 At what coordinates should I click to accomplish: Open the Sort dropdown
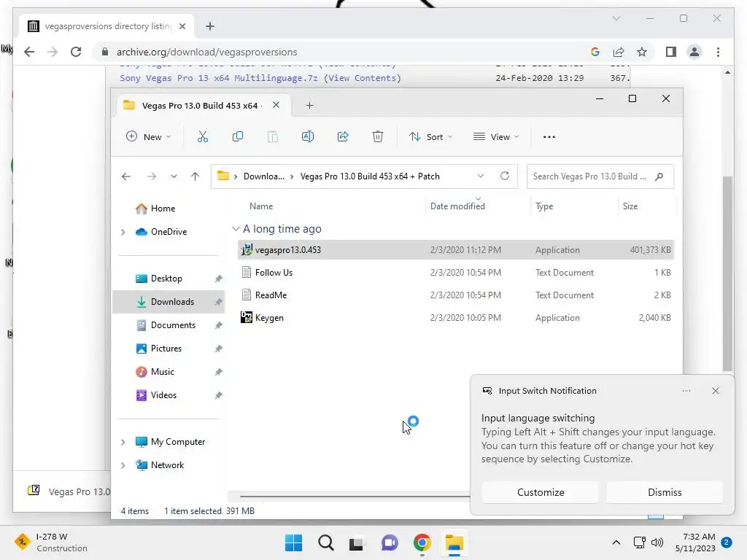[x=430, y=136]
